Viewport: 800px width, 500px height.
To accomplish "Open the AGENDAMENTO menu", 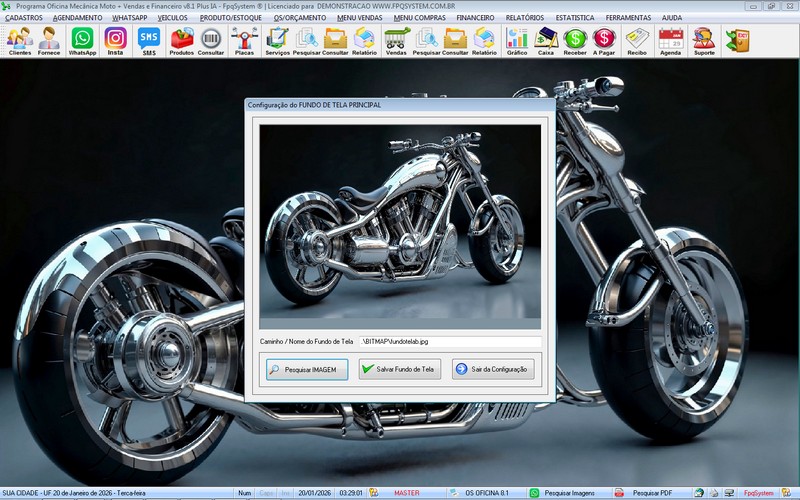I will [x=78, y=17].
